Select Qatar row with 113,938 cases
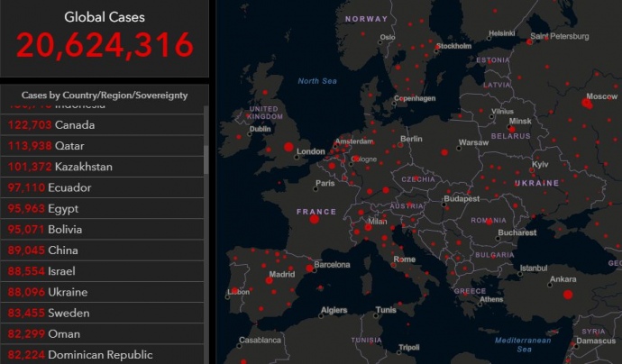The image size is (622, 364). [73, 146]
